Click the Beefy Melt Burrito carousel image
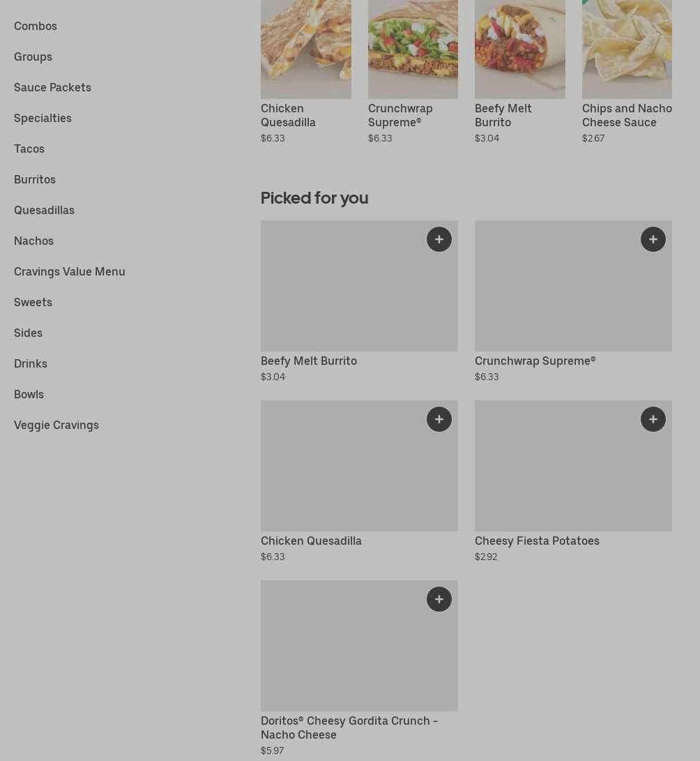Image resolution: width=700 pixels, height=761 pixels. pos(519,49)
